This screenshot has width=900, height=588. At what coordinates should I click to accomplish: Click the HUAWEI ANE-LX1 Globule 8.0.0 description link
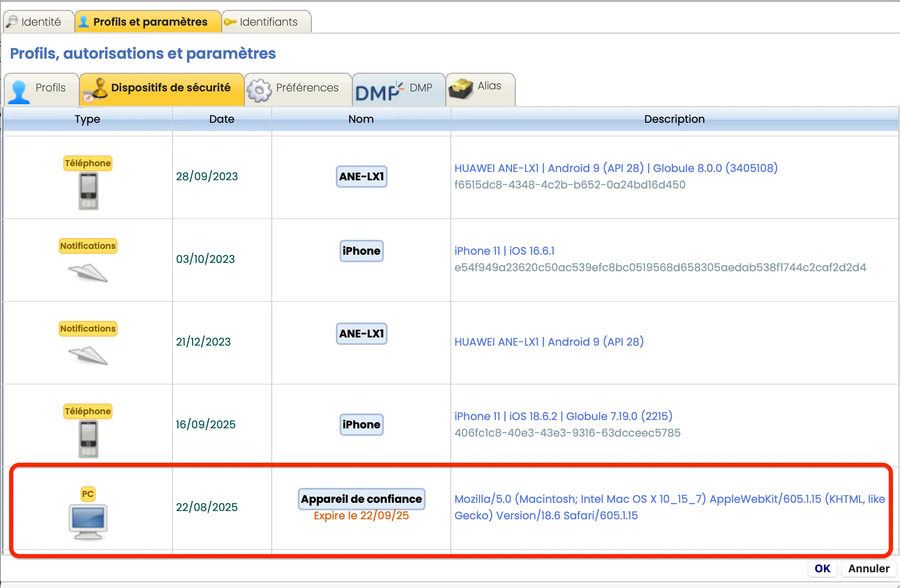(x=615, y=168)
